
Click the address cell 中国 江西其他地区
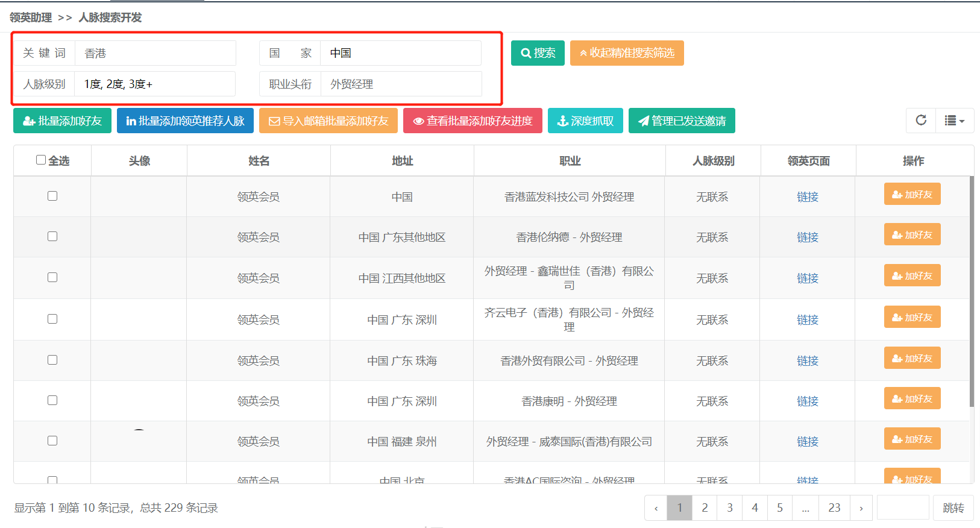click(402, 278)
